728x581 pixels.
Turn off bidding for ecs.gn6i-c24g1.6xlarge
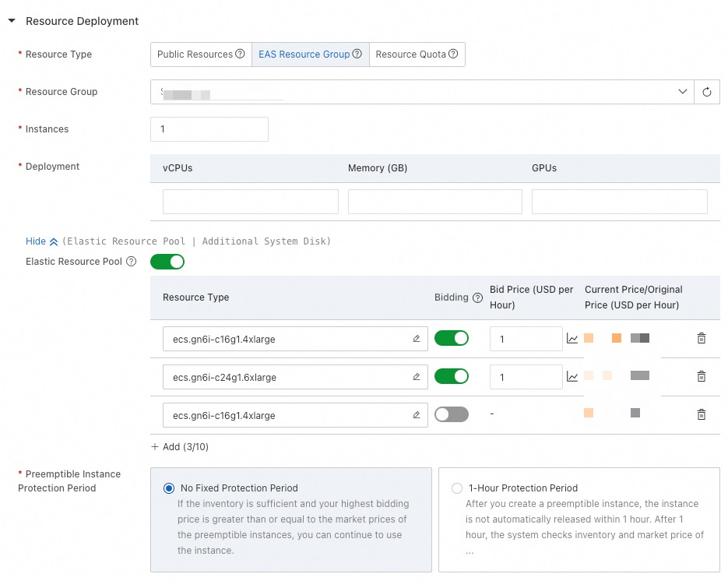point(452,377)
